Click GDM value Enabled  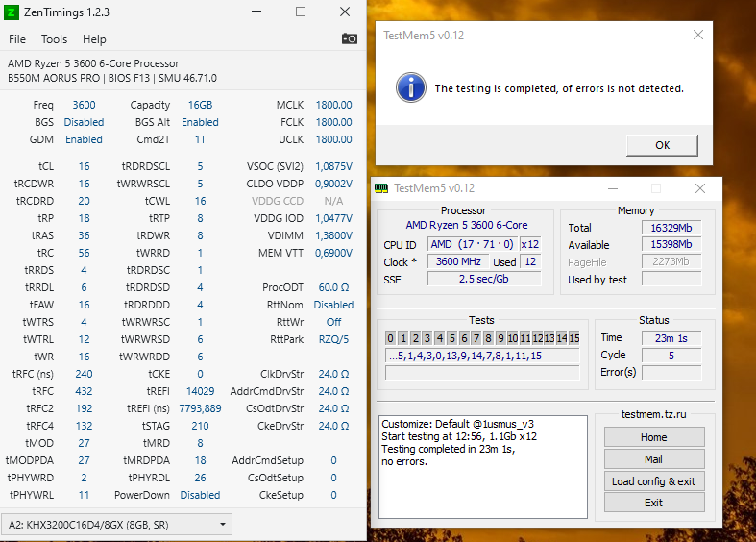(x=84, y=139)
